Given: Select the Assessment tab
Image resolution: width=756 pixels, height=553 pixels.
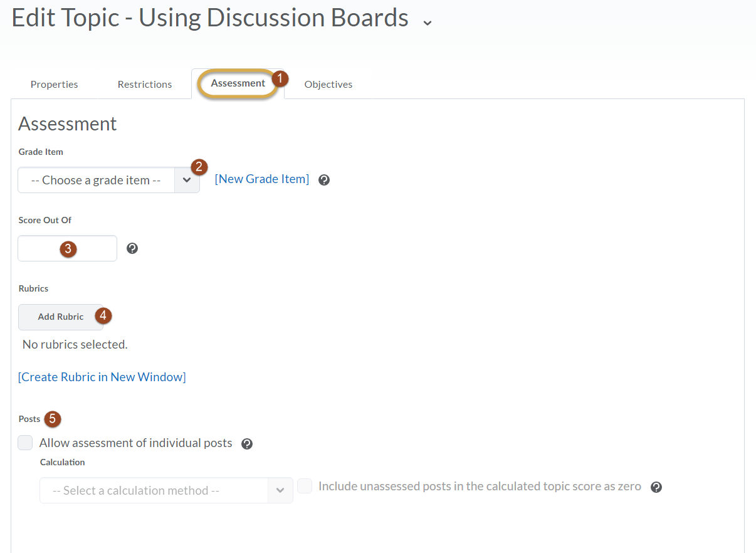Looking at the screenshot, I should coord(238,83).
